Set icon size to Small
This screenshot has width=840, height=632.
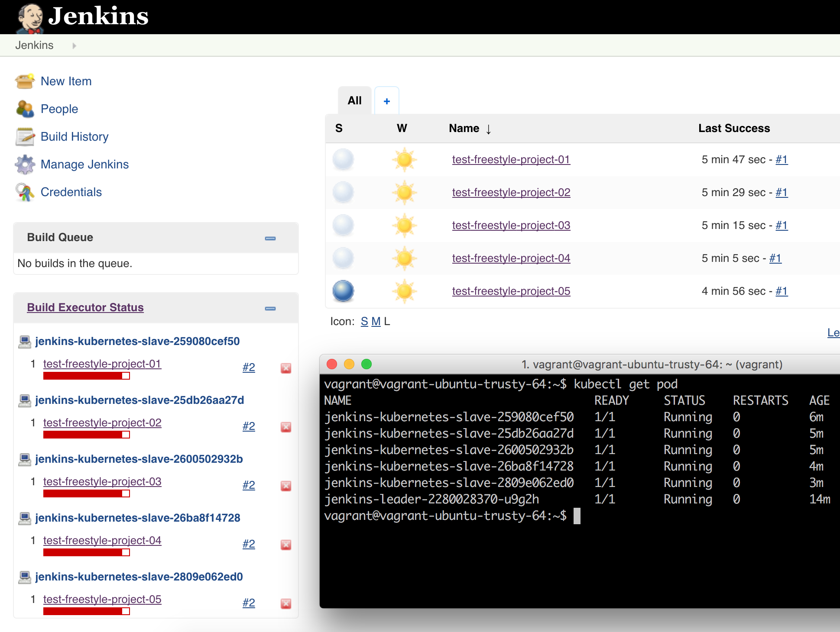coord(364,321)
